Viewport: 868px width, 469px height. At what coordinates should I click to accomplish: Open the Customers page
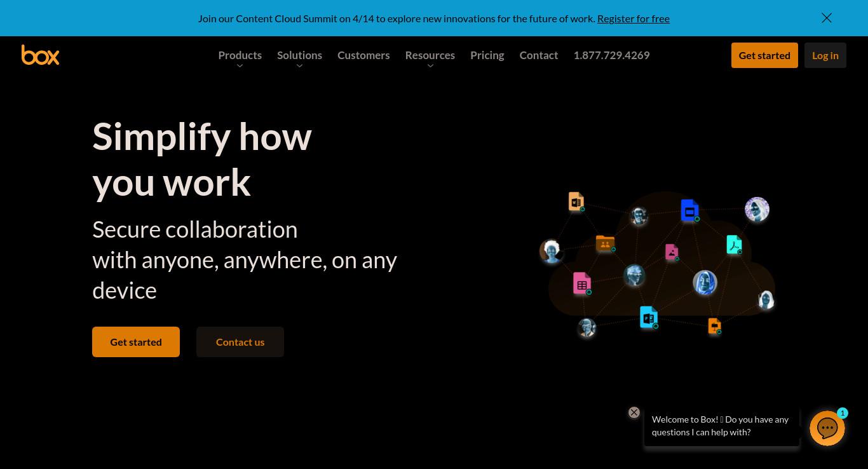[363, 55]
